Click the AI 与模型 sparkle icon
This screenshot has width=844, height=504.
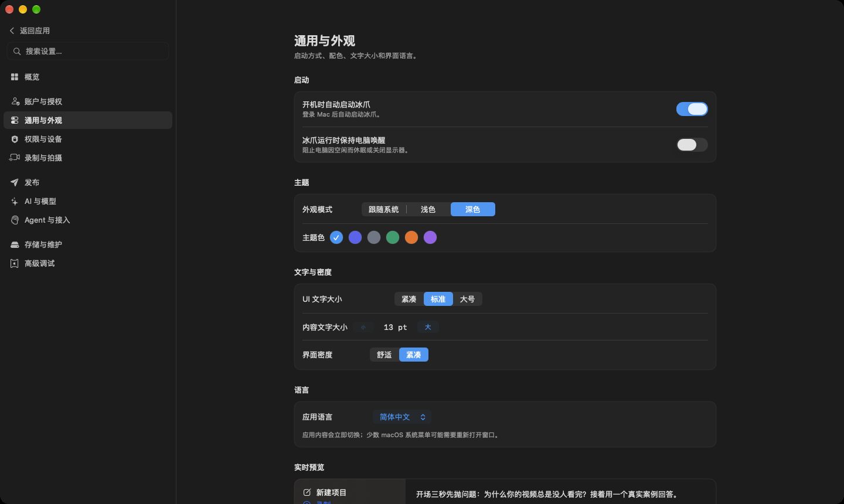point(15,201)
